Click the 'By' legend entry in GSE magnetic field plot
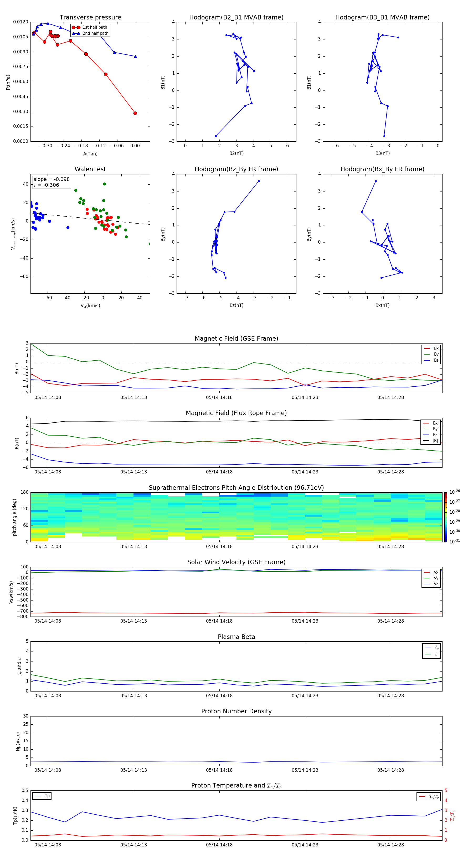Image resolution: width=473 pixels, height=868 pixels. click(x=431, y=355)
